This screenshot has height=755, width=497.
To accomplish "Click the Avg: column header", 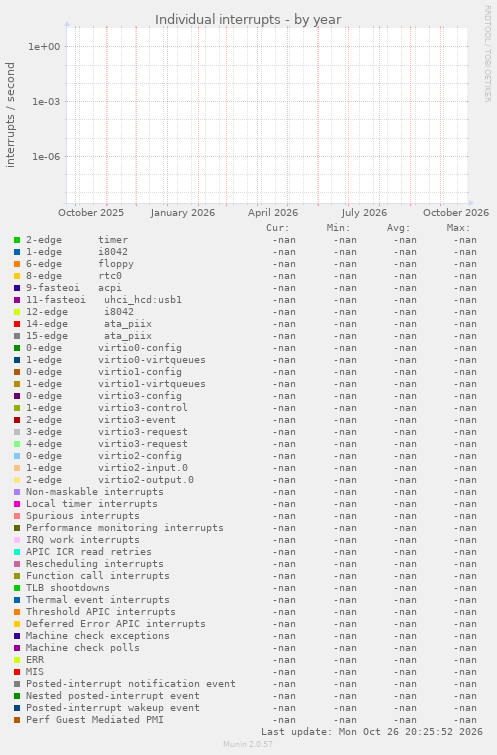I will (x=398, y=228).
